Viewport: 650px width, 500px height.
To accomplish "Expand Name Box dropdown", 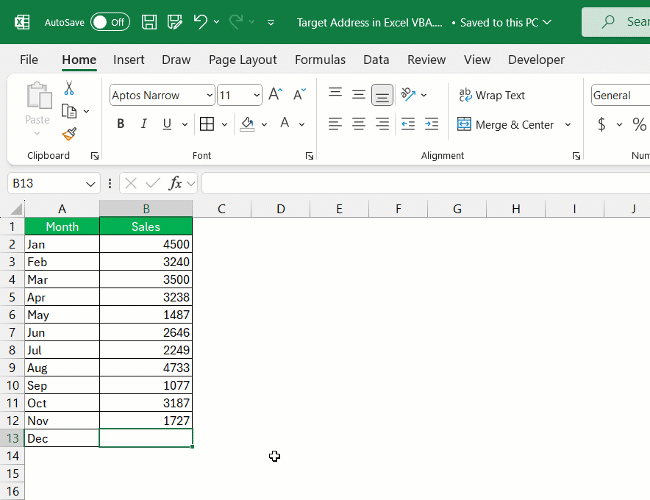I will [x=90, y=183].
